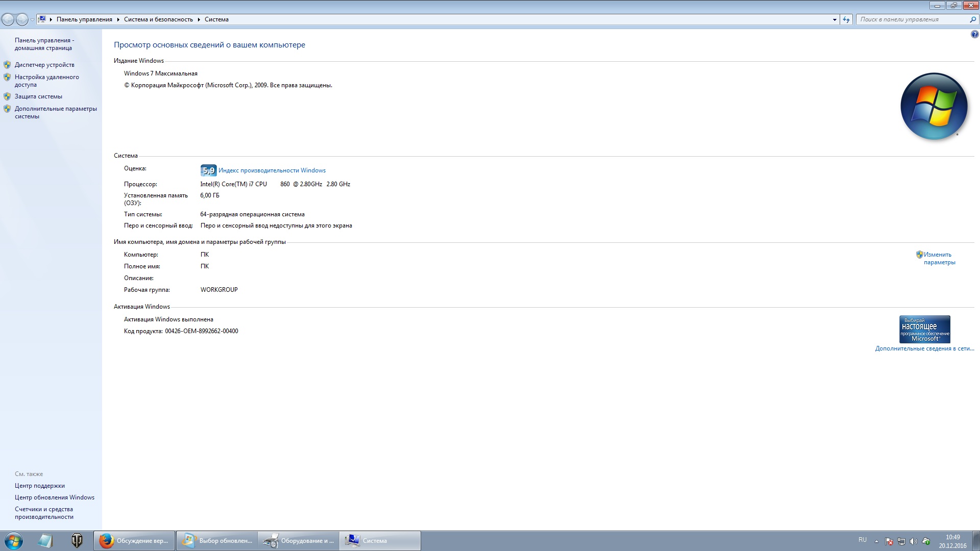Open the address bar history dropdown
The width and height of the screenshot is (980, 551).
(835, 19)
